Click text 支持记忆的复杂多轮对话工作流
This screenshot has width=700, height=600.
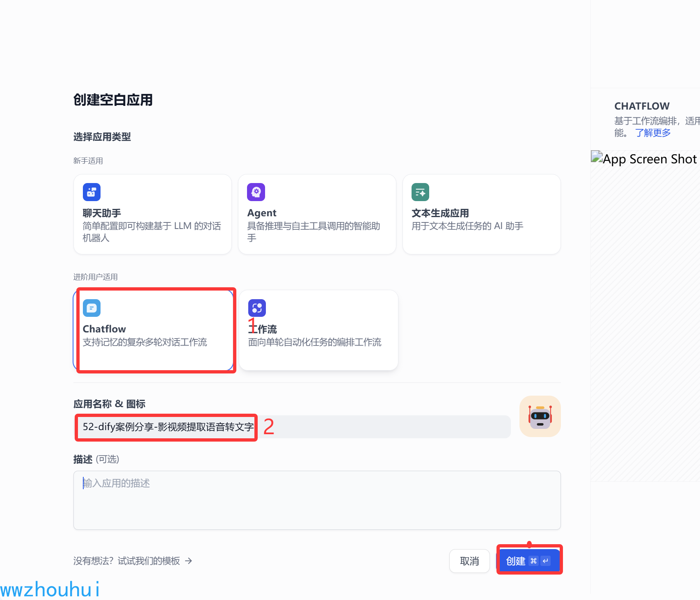(x=145, y=342)
